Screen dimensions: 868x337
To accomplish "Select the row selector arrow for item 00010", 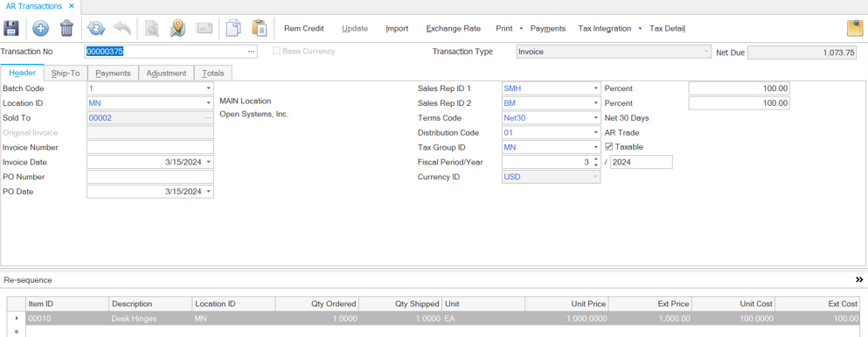I will pyautogui.click(x=16, y=319).
